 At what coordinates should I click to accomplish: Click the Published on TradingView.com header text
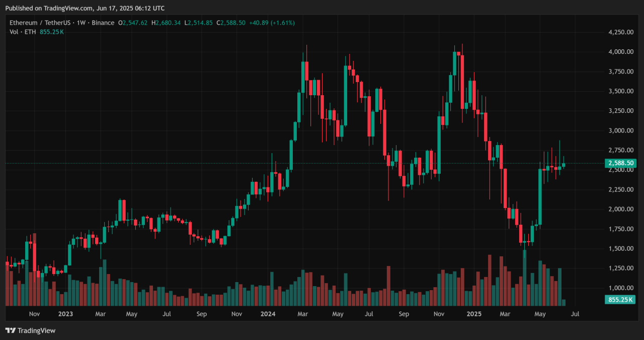(85, 8)
